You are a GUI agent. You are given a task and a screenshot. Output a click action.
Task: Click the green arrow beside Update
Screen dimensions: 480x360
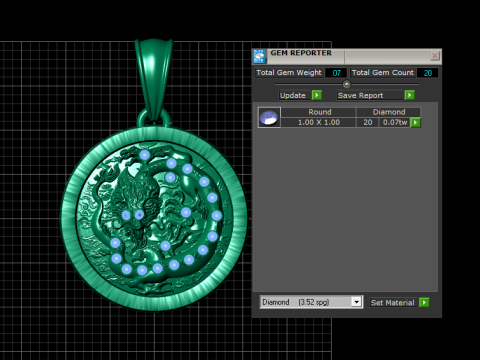click(x=317, y=95)
